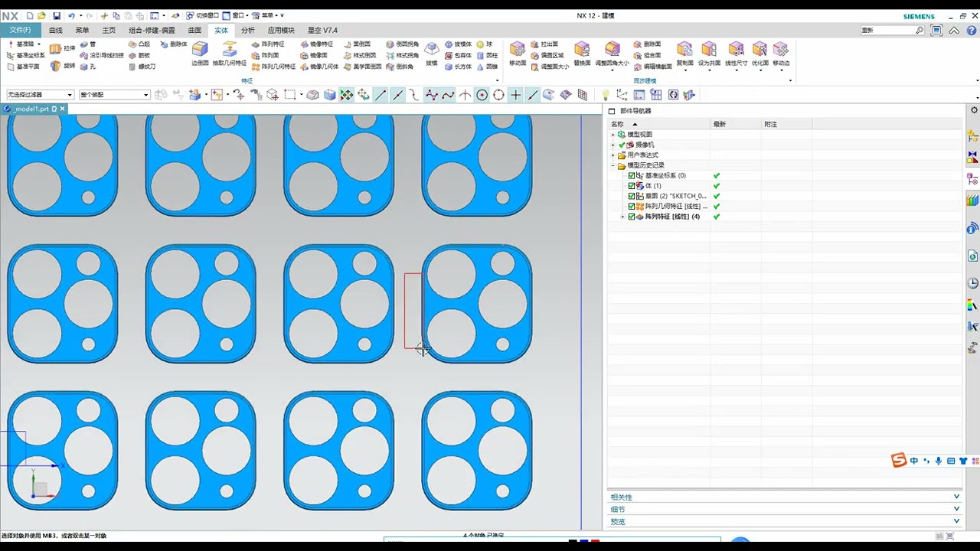Sort by the 名称 column header
This screenshot has height=551, width=980.
tap(660, 124)
